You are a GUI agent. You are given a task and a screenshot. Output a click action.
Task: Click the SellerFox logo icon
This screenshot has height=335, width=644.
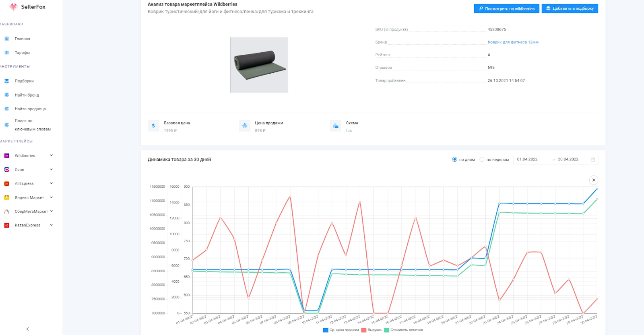13,7
